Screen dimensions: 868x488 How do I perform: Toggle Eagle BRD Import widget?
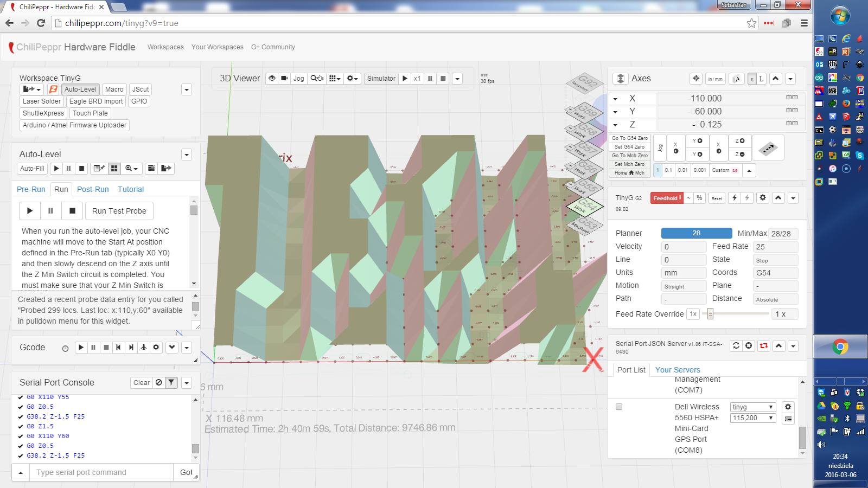pyautogui.click(x=96, y=101)
